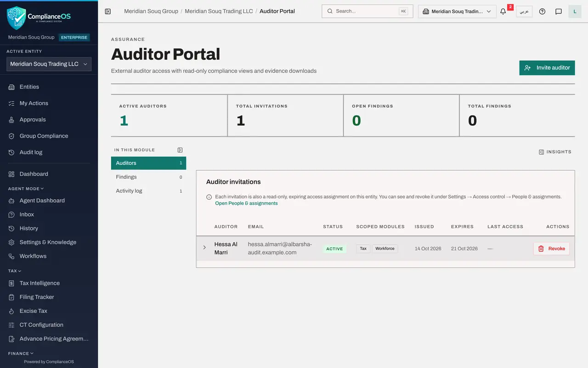Click the Meridian Souq Trading LLC breadcrumb
588x368 pixels.
(x=219, y=11)
